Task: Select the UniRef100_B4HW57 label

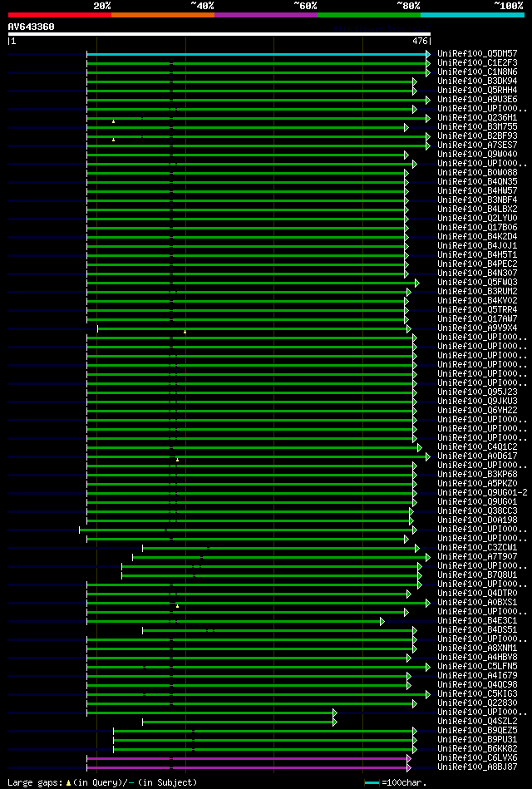Action: pyautogui.click(x=477, y=190)
